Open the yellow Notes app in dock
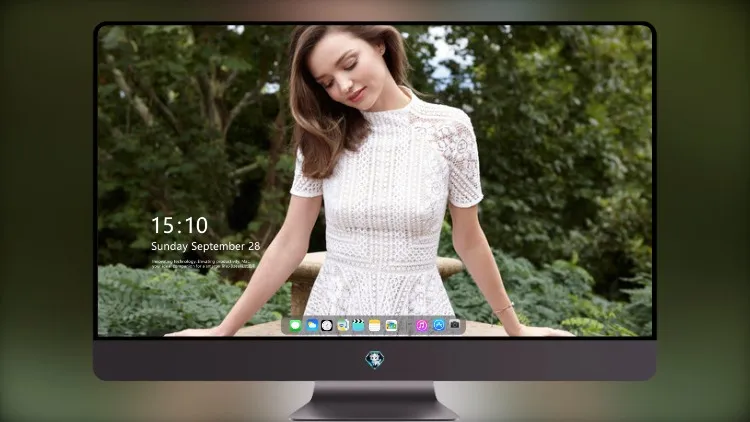The height and width of the screenshot is (422, 750). [x=375, y=326]
